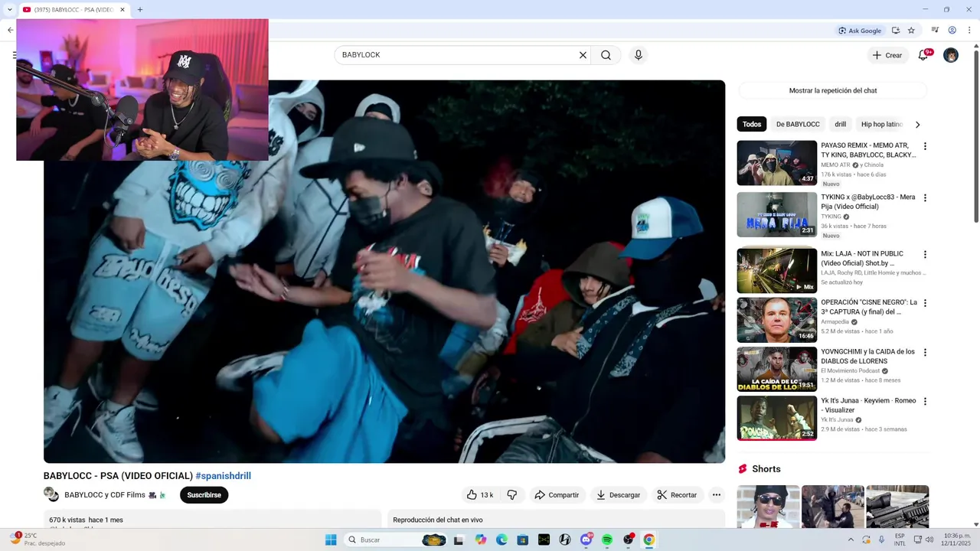
Task: Open YouTube notifications bell
Action: (924, 55)
